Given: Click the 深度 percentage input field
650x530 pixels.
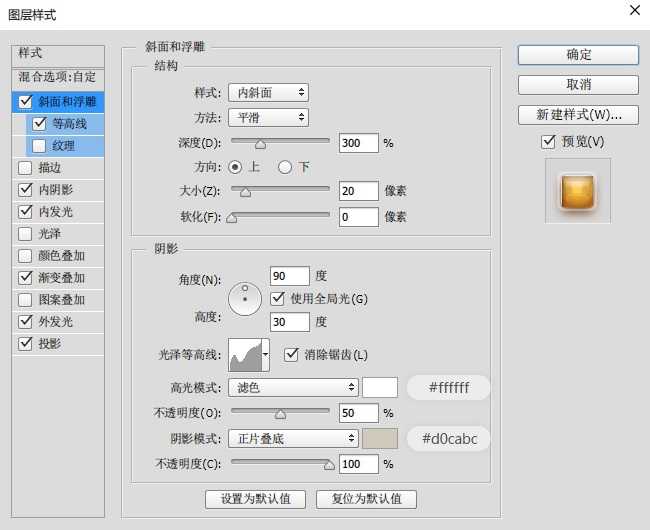Looking at the screenshot, I should [358, 143].
